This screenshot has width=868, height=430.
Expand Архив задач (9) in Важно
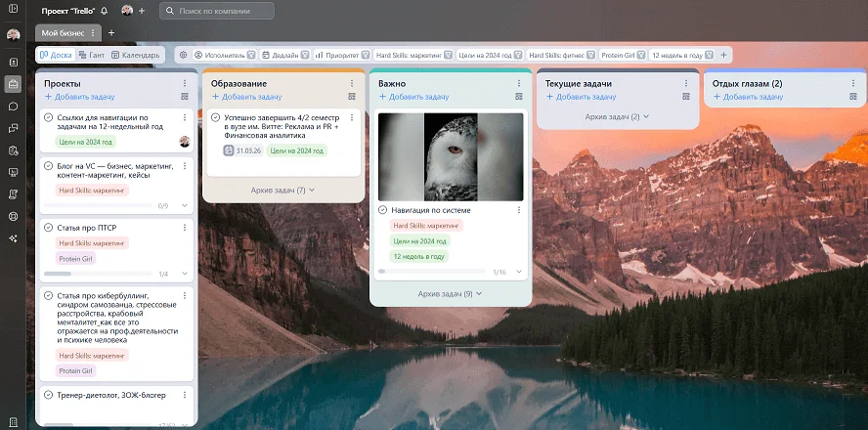[x=450, y=294]
